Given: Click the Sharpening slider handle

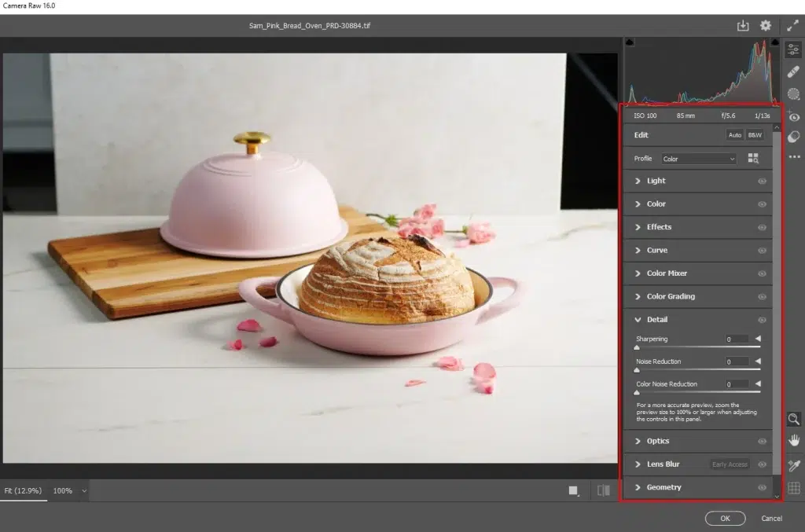Looking at the screenshot, I should [637, 347].
